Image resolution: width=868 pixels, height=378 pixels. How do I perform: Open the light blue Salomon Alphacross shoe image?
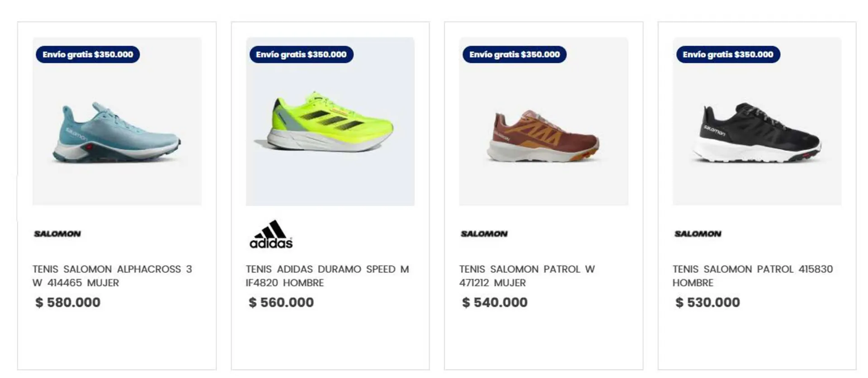tap(117, 133)
